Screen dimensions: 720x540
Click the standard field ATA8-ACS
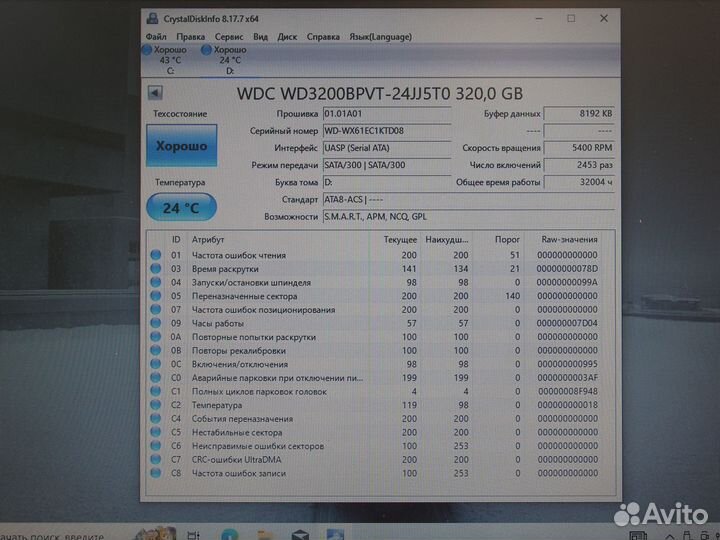pos(468,200)
